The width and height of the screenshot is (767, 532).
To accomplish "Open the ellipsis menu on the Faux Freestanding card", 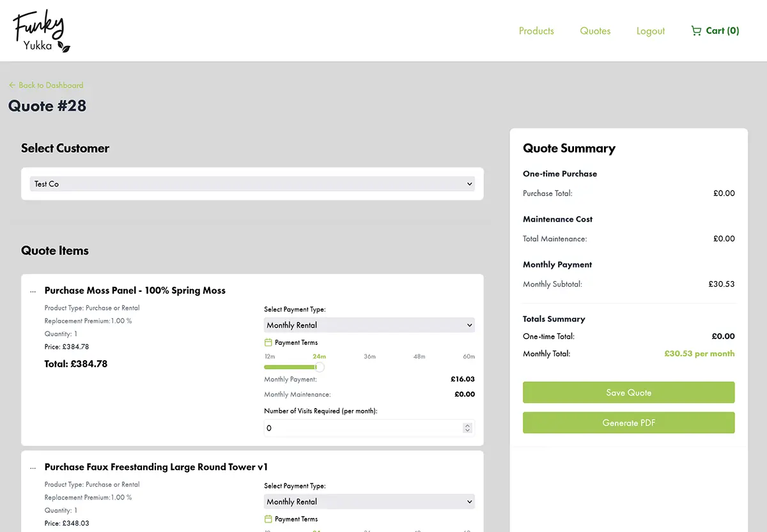I will [33, 467].
